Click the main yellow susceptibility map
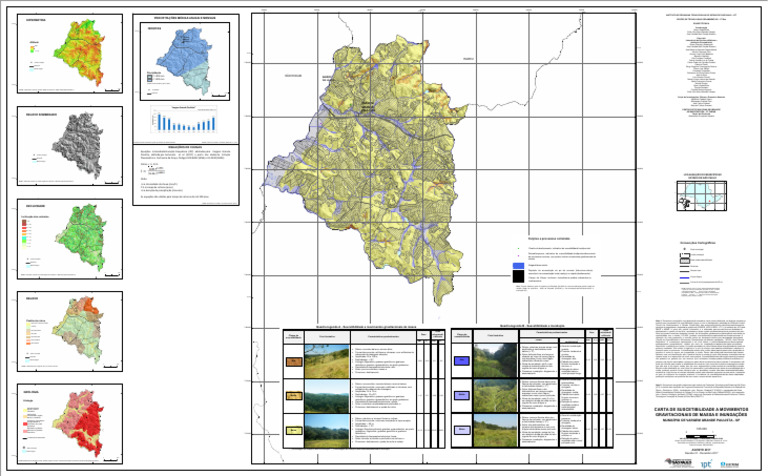Screen dimensions: 768x476 point(367,169)
